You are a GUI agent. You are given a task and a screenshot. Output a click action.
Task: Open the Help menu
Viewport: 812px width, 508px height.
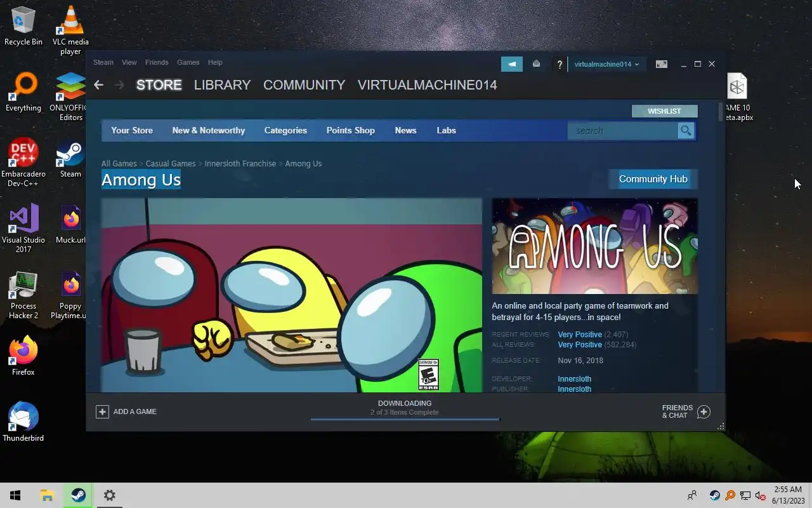point(215,62)
